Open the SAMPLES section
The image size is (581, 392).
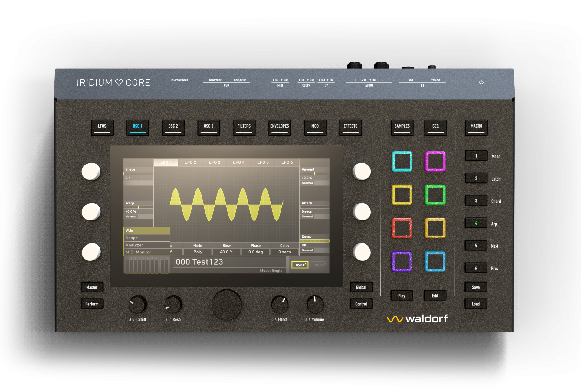tap(402, 127)
